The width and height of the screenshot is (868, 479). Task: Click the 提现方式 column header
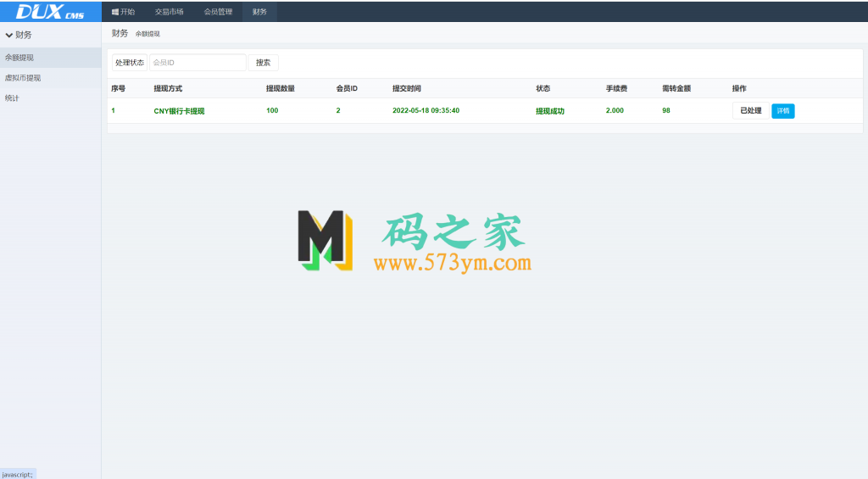pos(168,89)
